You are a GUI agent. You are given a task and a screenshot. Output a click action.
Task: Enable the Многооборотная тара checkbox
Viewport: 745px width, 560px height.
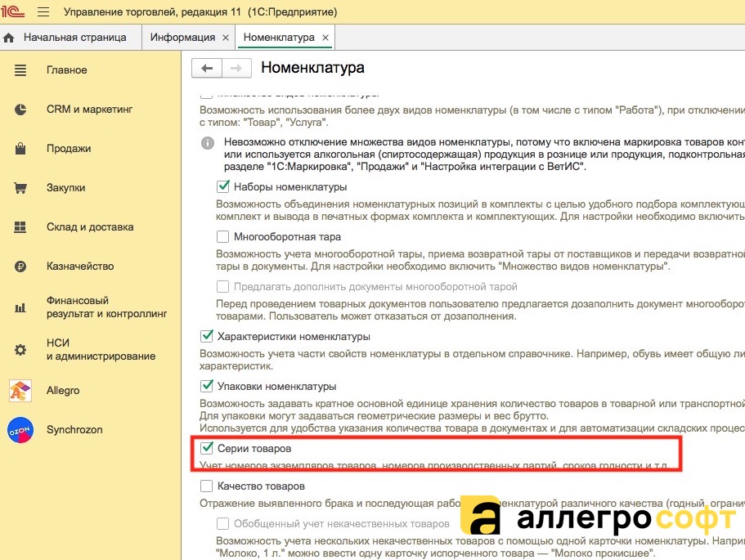tap(223, 236)
